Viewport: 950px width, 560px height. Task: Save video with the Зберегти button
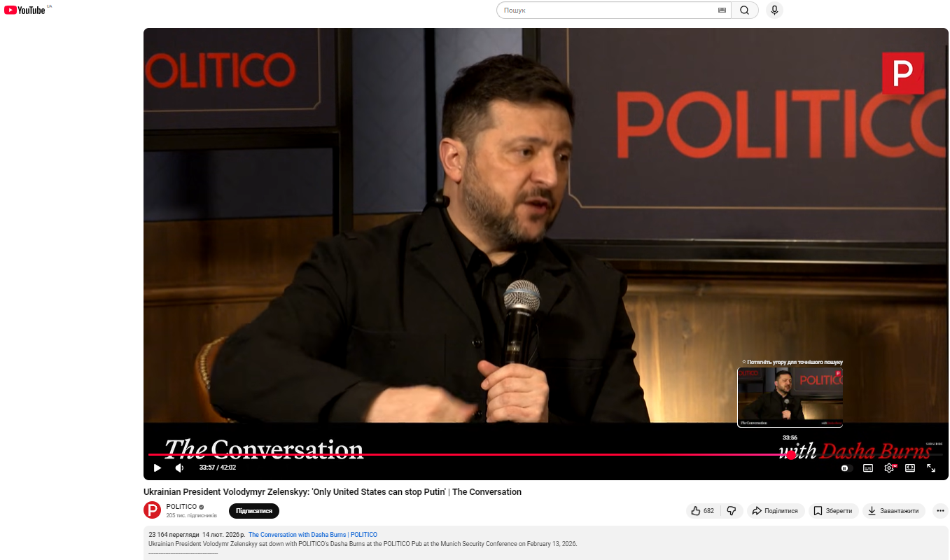(x=833, y=511)
